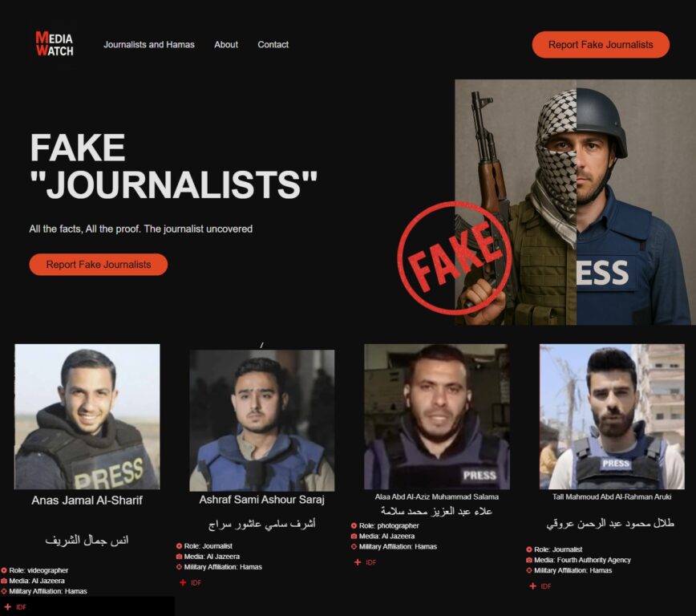
Task: Open the Anas Jamal Al-Sharif photo thumbnail
Action: (x=87, y=416)
